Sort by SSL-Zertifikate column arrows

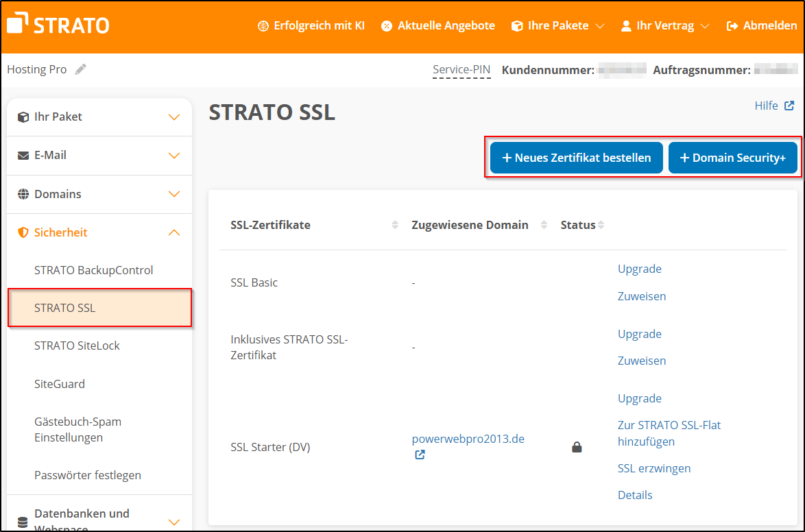tap(395, 225)
